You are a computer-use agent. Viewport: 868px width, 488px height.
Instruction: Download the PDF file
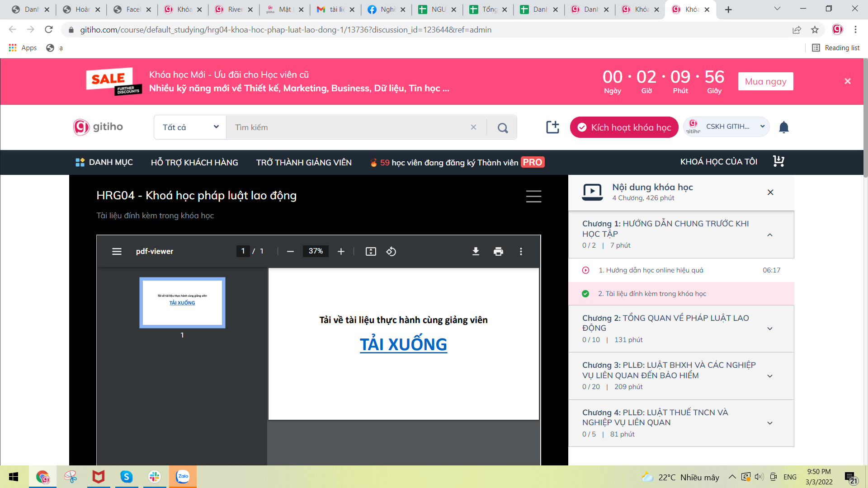point(476,251)
